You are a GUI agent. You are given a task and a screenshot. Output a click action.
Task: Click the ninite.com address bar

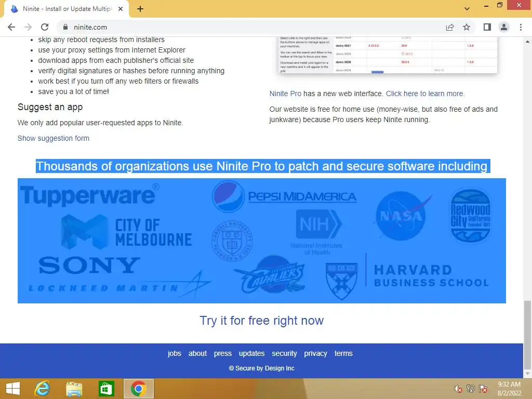tap(251, 27)
